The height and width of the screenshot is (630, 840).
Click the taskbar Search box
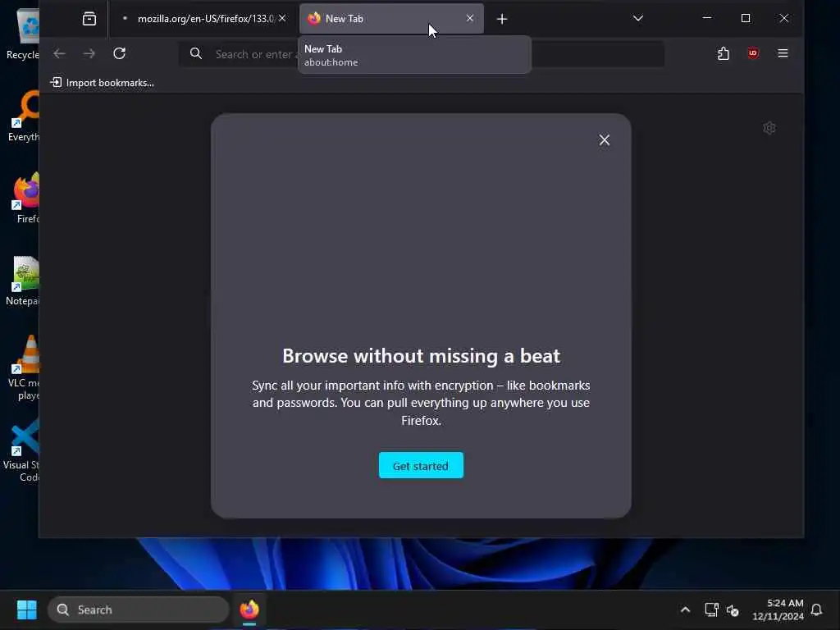click(138, 609)
